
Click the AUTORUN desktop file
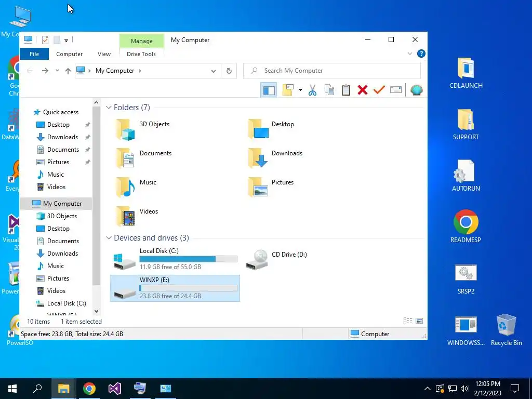pyautogui.click(x=466, y=176)
